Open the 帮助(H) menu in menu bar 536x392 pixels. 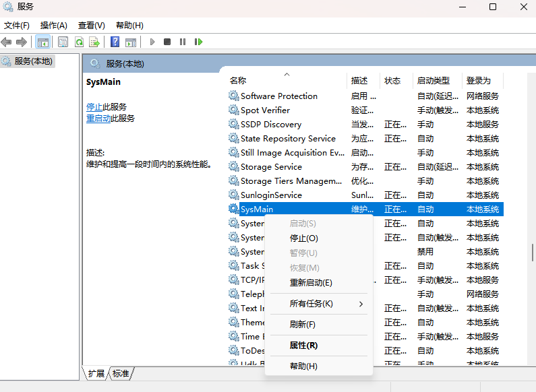click(129, 26)
